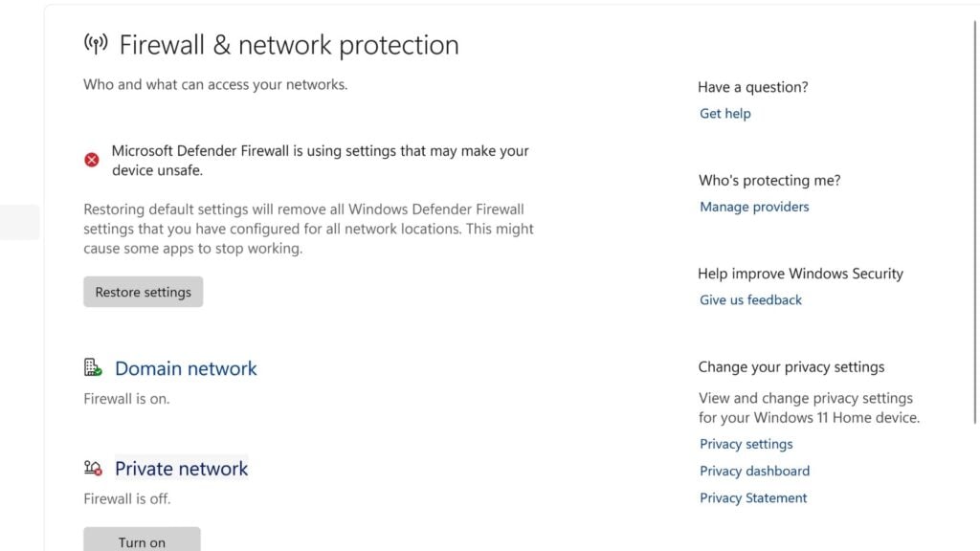980x551 pixels.
Task: Click the firewall antenna icon in the header
Action: [96, 44]
